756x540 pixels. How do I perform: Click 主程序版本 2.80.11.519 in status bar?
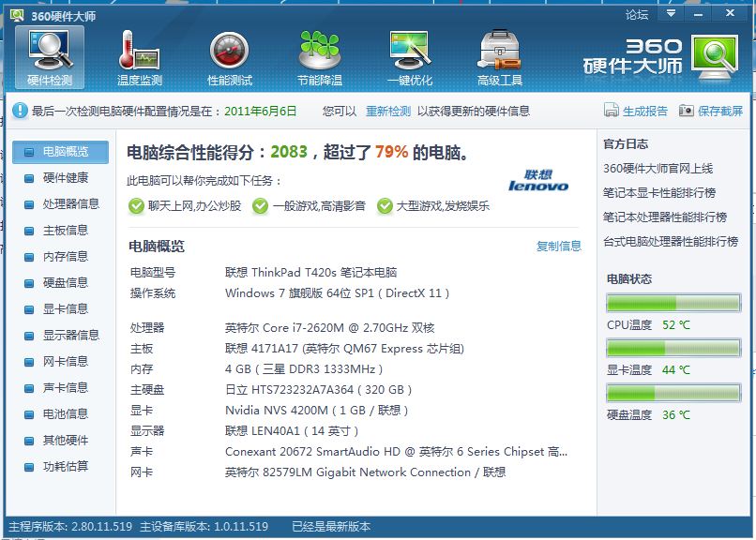pyautogui.click(x=70, y=527)
